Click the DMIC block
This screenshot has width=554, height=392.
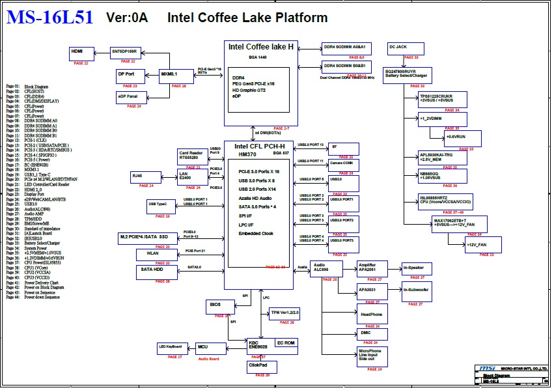pyautogui.click(x=372, y=335)
